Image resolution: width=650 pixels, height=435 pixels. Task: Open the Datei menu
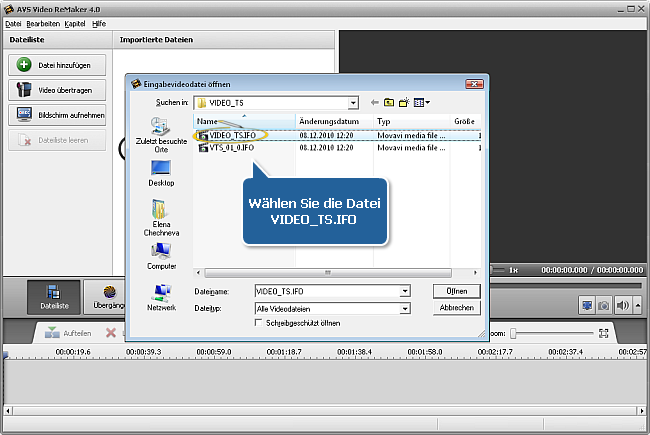coord(13,24)
